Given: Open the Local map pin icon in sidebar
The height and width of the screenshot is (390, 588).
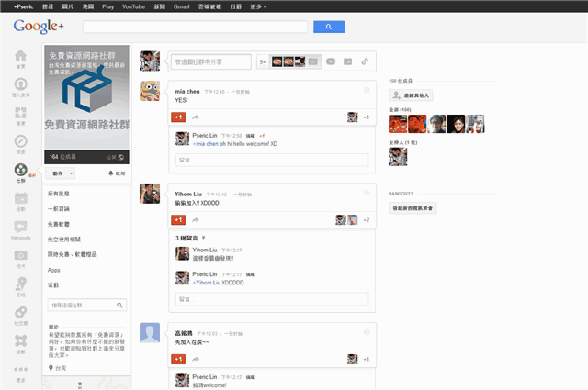Looking at the screenshot, I should click(20, 284).
